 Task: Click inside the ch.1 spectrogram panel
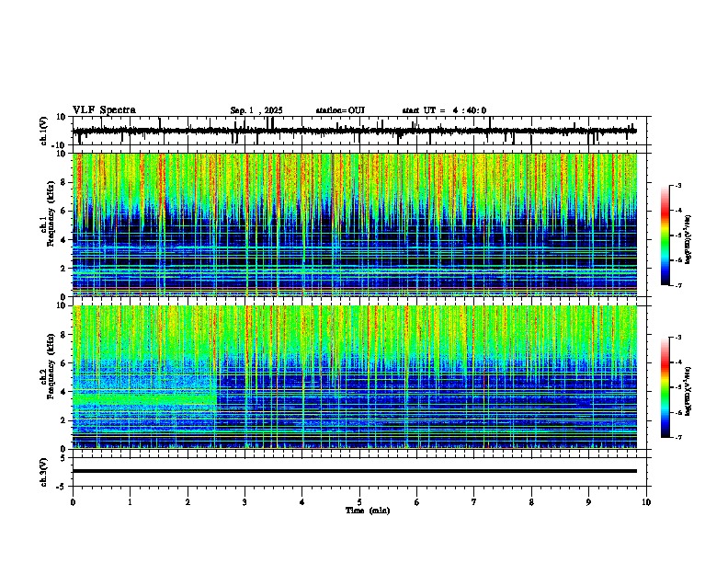355,224
